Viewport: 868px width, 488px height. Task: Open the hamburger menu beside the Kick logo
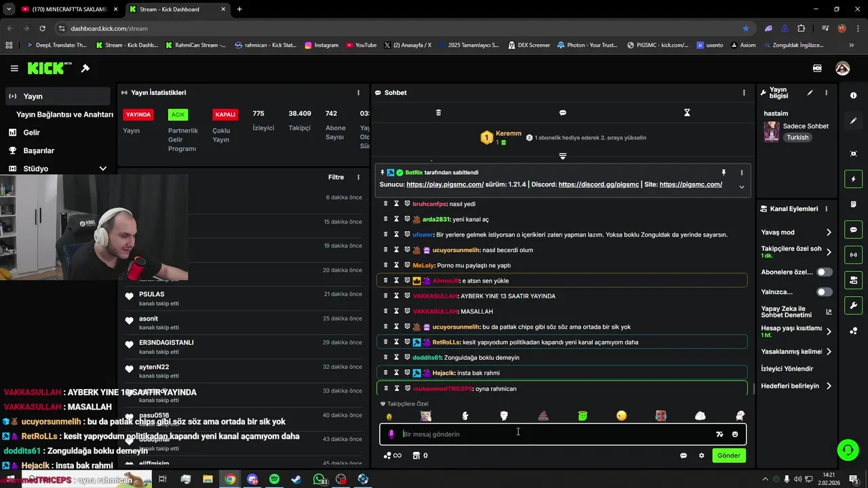click(14, 68)
